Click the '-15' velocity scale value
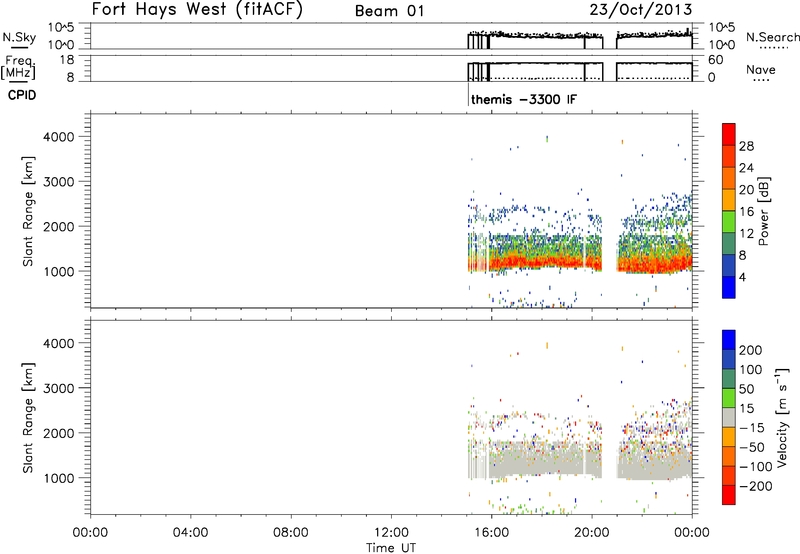 pyautogui.click(x=752, y=428)
